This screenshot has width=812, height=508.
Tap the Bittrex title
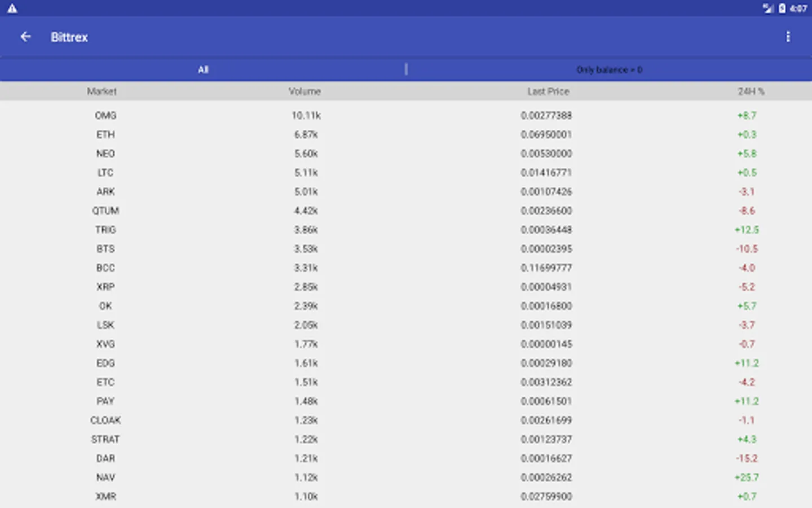pos(69,37)
